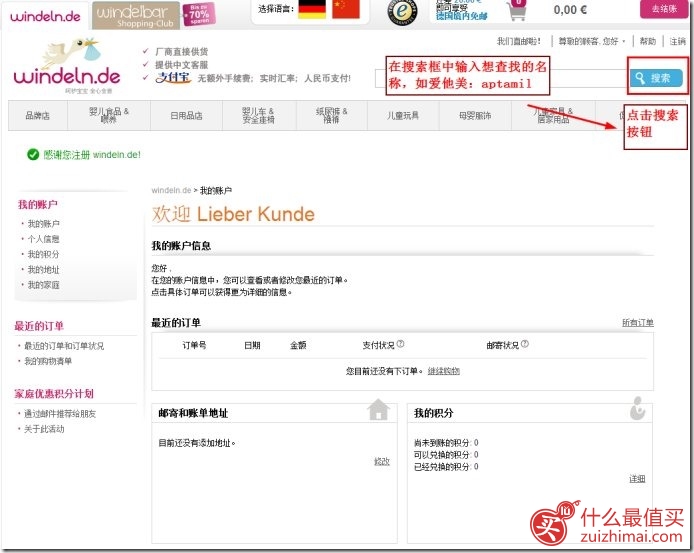
Task: Switch language to German via the flag
Action: 312,9
